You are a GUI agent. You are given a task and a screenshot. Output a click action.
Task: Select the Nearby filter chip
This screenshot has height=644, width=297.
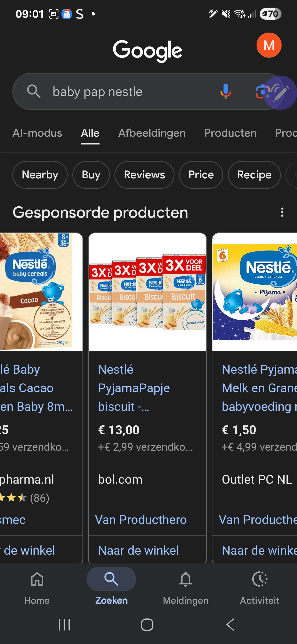pos(40,175)
